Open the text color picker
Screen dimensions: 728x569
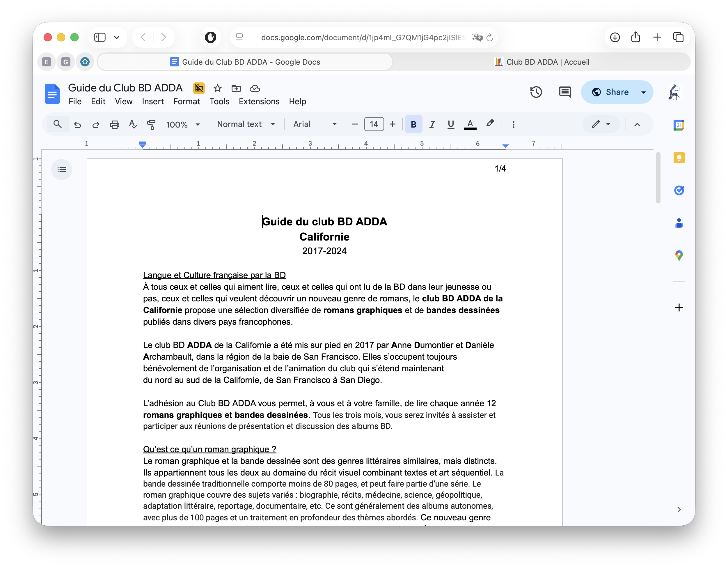click(470, 124)
